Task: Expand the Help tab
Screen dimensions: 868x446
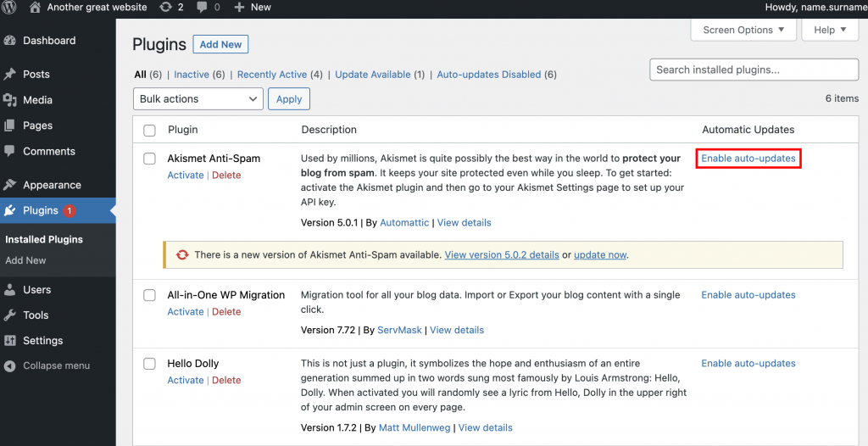Action: click(x=830, y=30)
